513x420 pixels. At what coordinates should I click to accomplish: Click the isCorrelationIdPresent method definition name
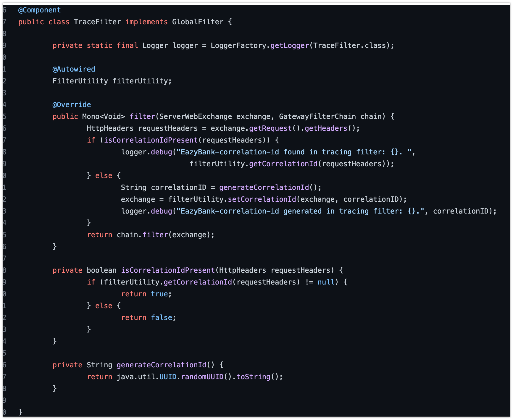coord(168,270)
